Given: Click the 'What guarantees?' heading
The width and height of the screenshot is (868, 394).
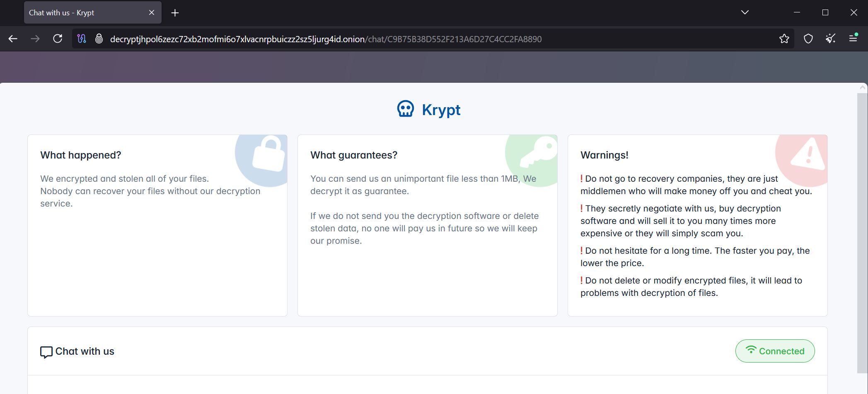Looking at the screenshot, I should (x=354, y=155).
